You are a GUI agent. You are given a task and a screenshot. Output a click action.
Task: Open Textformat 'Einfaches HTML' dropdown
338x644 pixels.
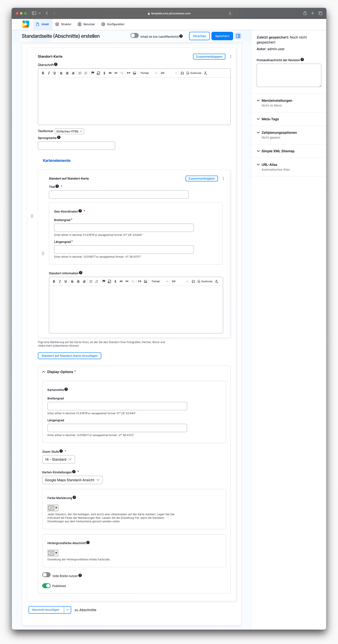(69, 131)
